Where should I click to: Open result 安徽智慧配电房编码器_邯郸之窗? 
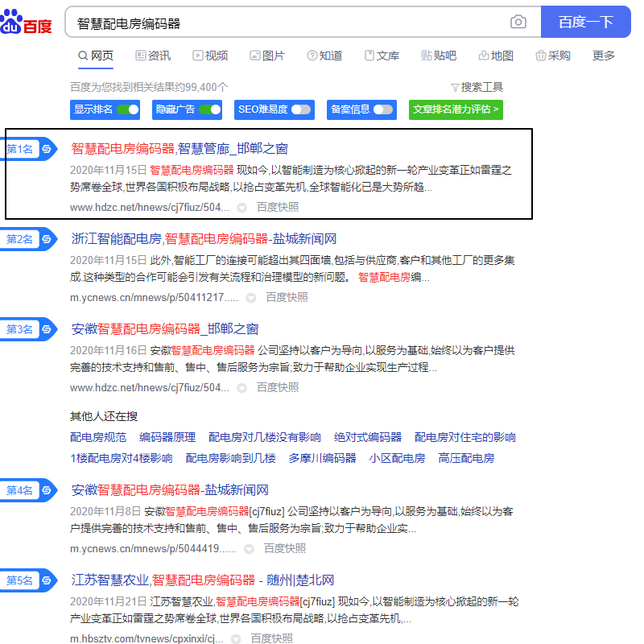165,329
